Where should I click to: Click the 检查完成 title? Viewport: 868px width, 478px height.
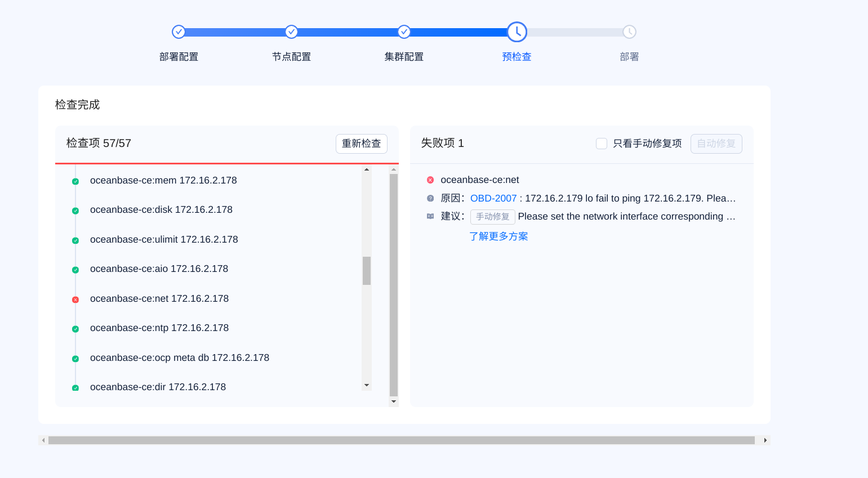(77, 105)
